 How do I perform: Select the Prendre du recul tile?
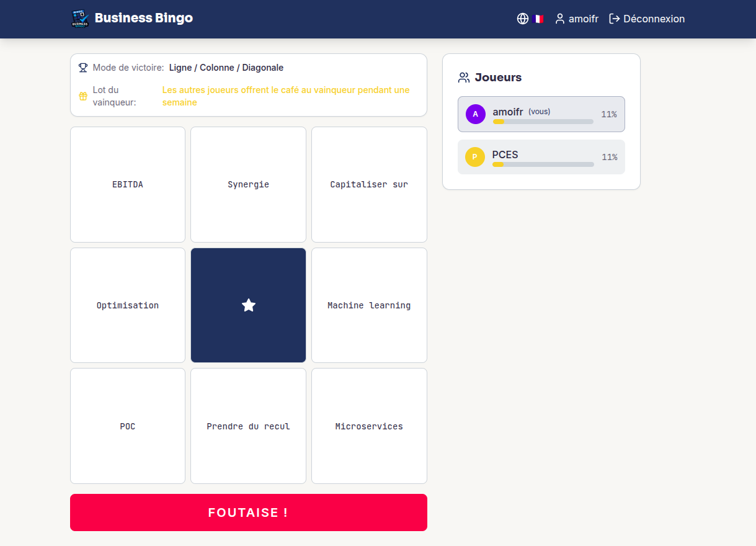pyautogui.click(x=248, y=426)
